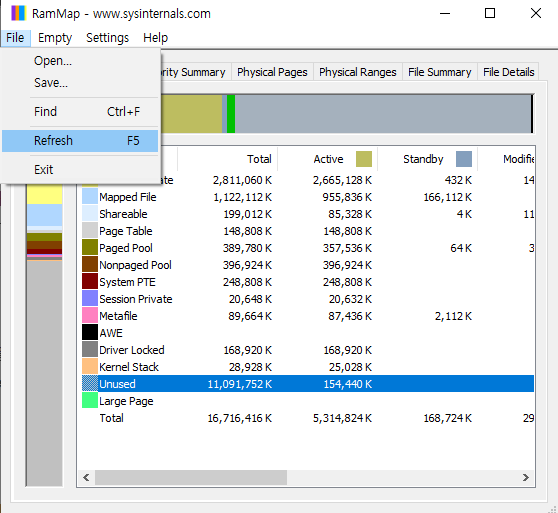Select the Large Page row label
The image size is (558, 513).
[126, 401]
